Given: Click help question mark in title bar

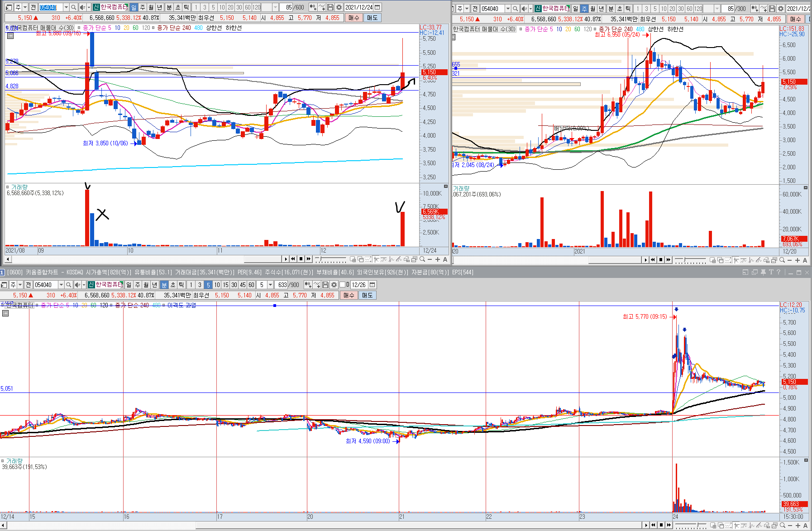Looking at the screenshot, I should 779,272.
